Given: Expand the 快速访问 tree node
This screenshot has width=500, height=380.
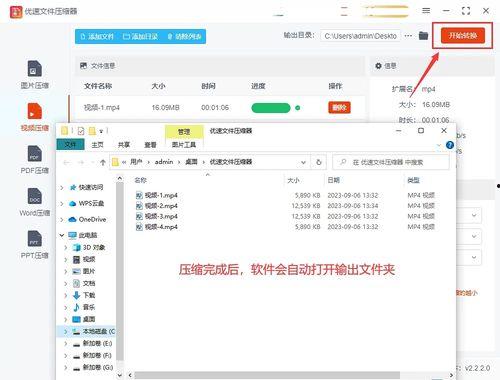Looking at the screenshot, I should [x=62, y=188].
